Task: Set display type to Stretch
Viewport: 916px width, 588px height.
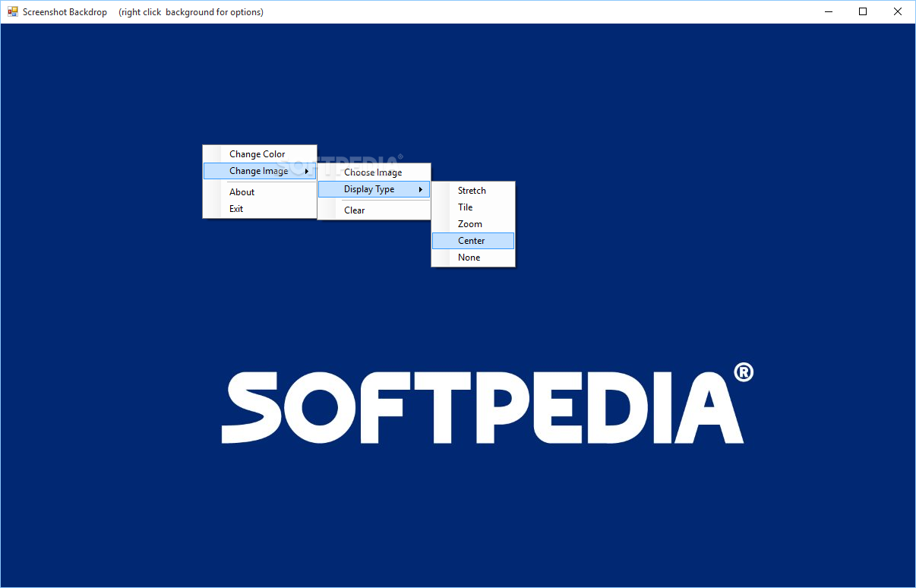Action: click(473, 191)
